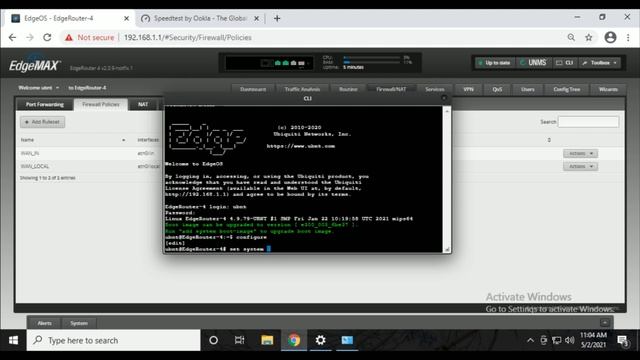Click the Add Ruleset button
The width and height of the screenshot is (640, 360).
tap(42, 122)
